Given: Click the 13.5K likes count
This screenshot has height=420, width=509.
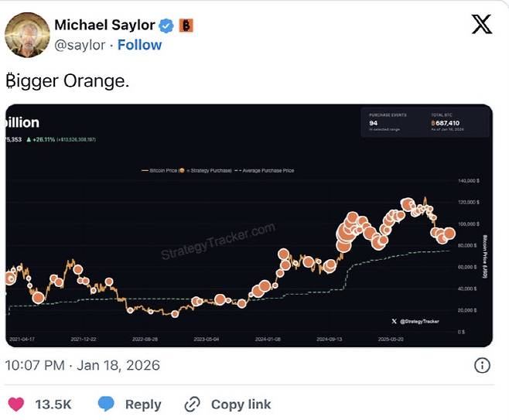Looking at the screenshot, I should click(x=53, y=404).
